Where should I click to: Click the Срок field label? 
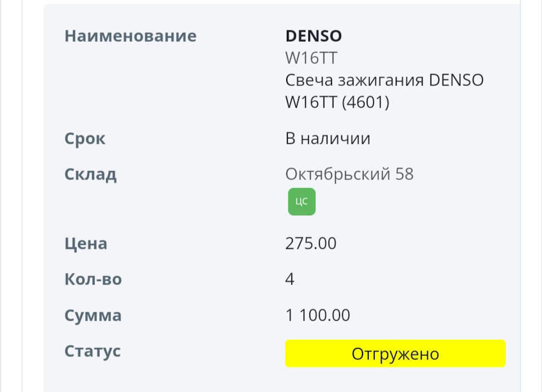pos(85,139)
